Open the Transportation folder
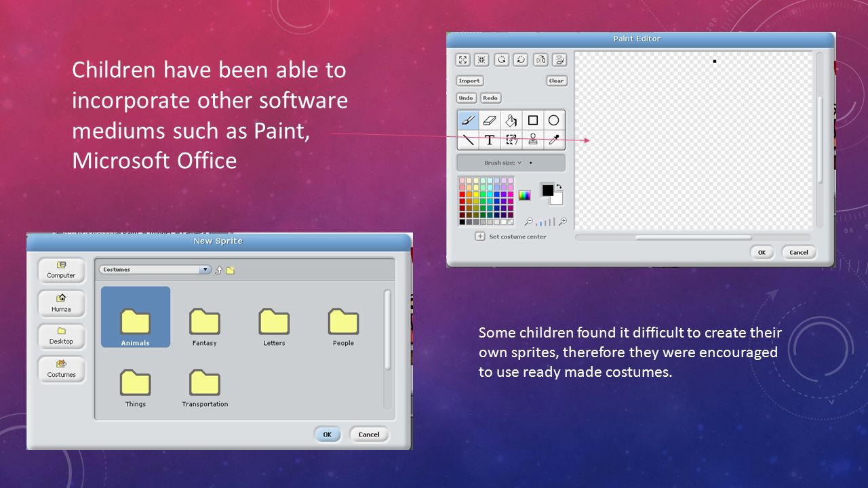Image resolution: width=868 pixels, height=488 pixels. pos(205,388)
